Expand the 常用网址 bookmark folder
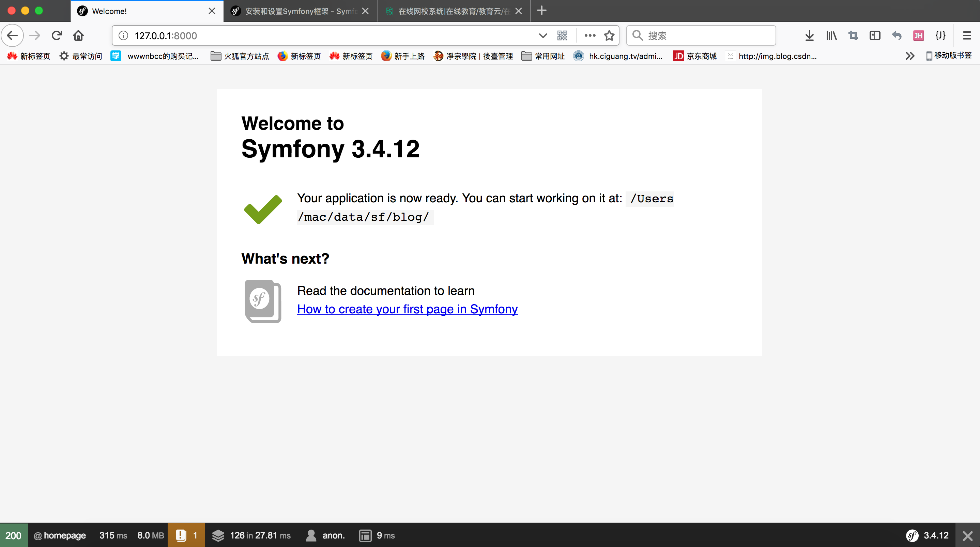The width and height of the screenshot is (980, 547). click(x=543, y=56)
